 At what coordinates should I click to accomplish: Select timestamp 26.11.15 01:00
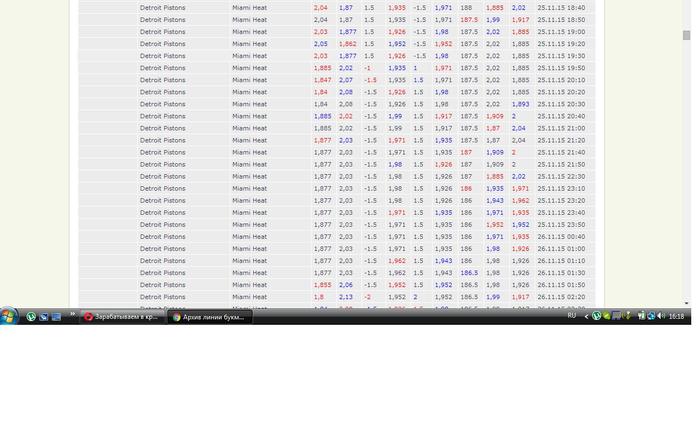[561, 249]
